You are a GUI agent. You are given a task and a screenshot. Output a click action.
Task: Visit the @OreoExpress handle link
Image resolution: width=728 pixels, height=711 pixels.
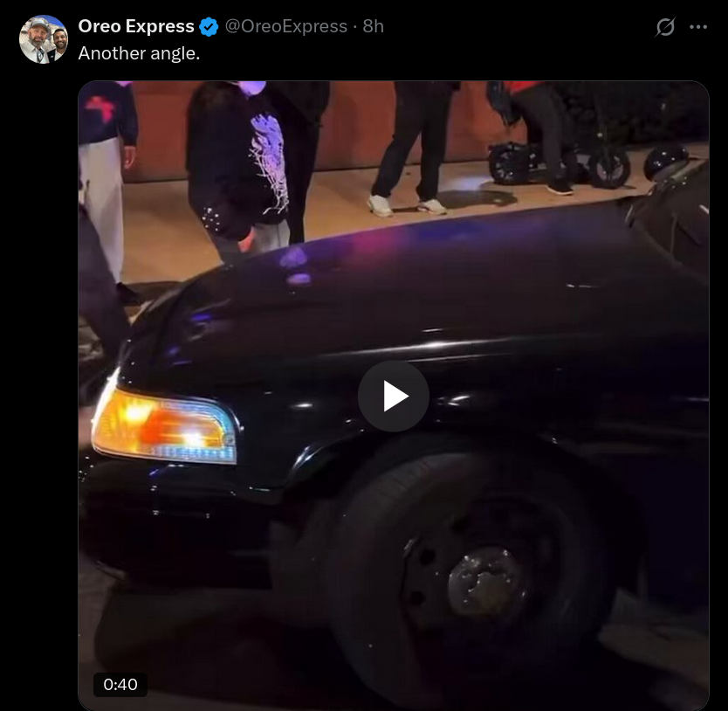[286, 26]
